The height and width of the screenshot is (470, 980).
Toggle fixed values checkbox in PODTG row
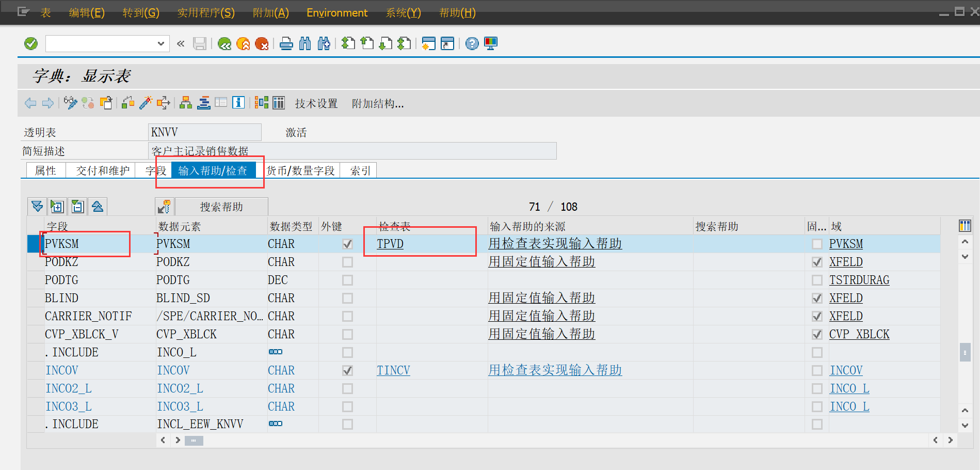click(x=817, y=280)
